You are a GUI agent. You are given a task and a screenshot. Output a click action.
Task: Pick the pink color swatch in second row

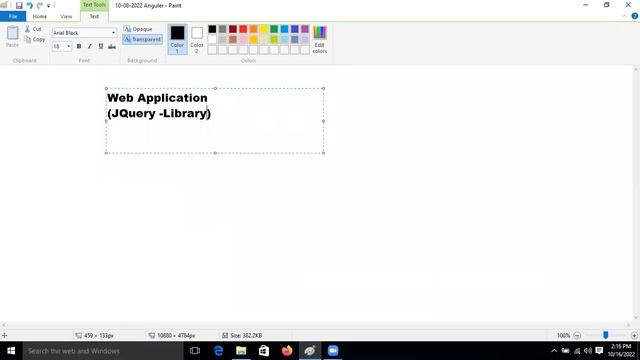(243, 40)
